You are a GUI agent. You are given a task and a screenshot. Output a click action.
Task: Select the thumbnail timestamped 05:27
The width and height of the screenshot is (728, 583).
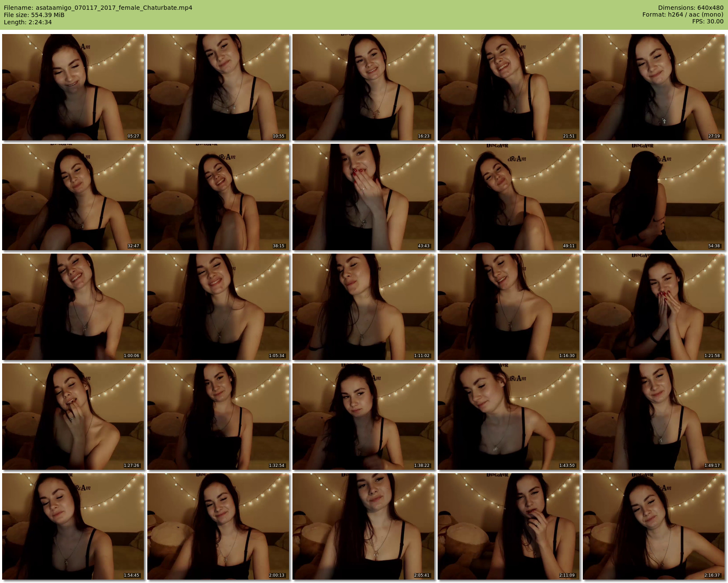point(73,87)
